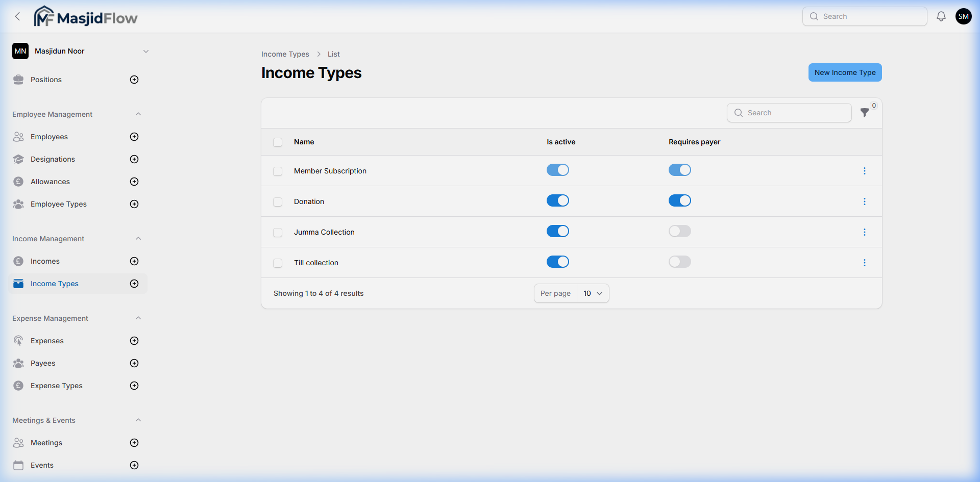Screen dimensions: 980x482
Task: Click the Employees sidebar icon
Action: 18,137
